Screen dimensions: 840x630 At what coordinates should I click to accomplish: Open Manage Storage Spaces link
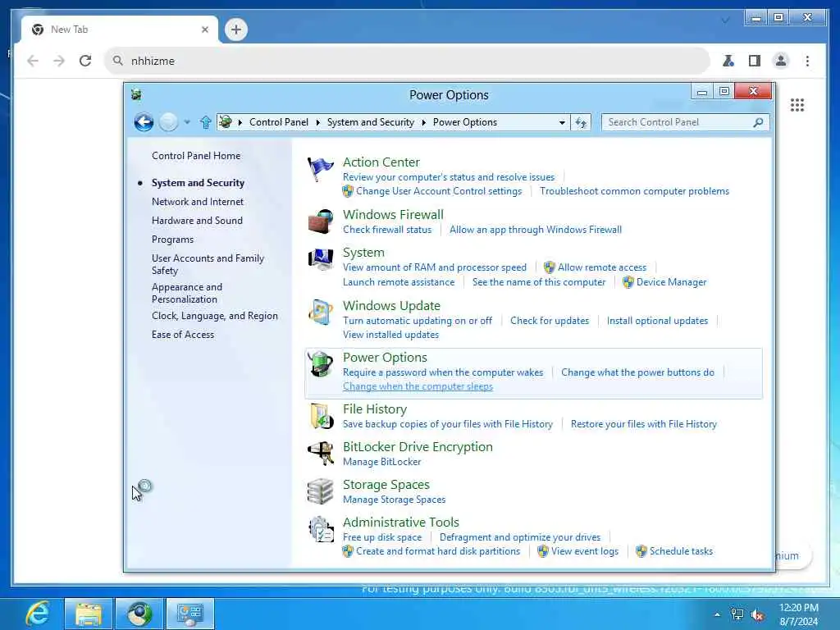coord(394,500)
